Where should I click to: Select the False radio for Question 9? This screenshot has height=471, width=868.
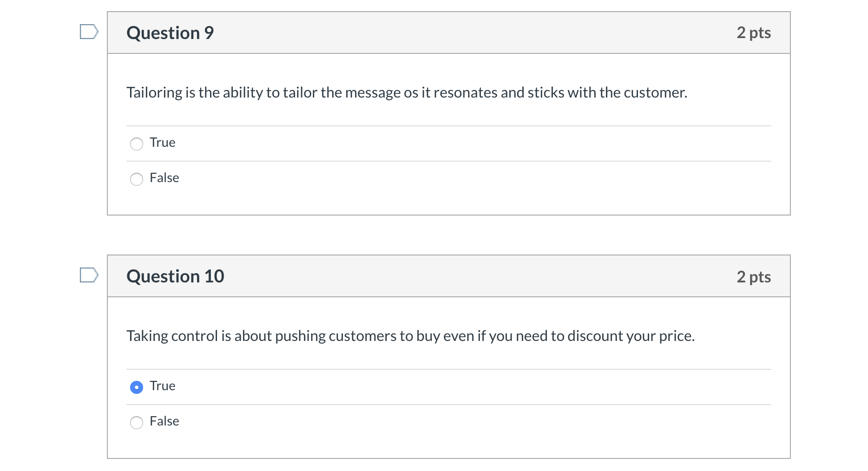pyautogui.click(x=137, y=179)
